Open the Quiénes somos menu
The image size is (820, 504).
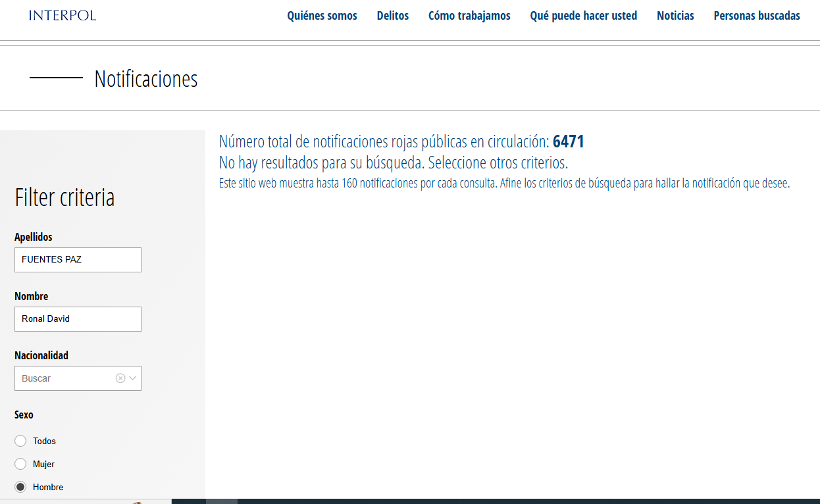pyautogui.click(x=322, y=16)
